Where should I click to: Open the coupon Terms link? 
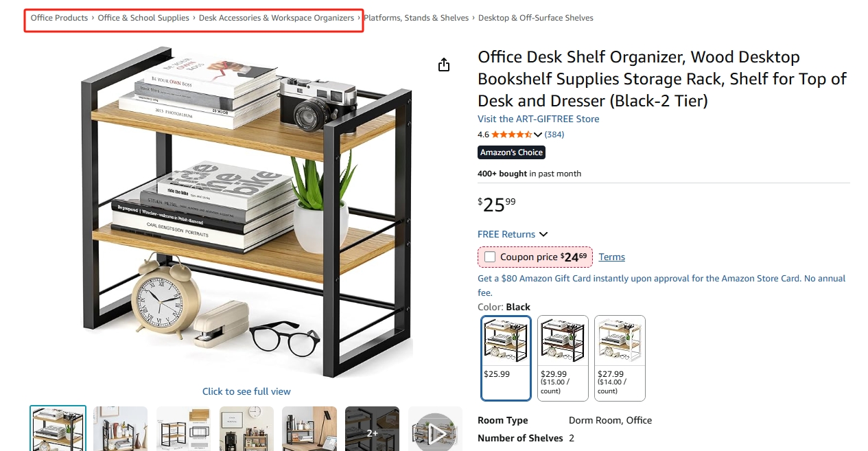[x=611, y=257]
